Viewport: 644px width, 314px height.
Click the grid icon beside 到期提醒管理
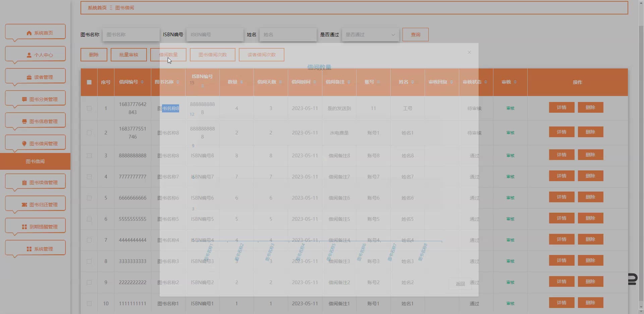(24, 227)
